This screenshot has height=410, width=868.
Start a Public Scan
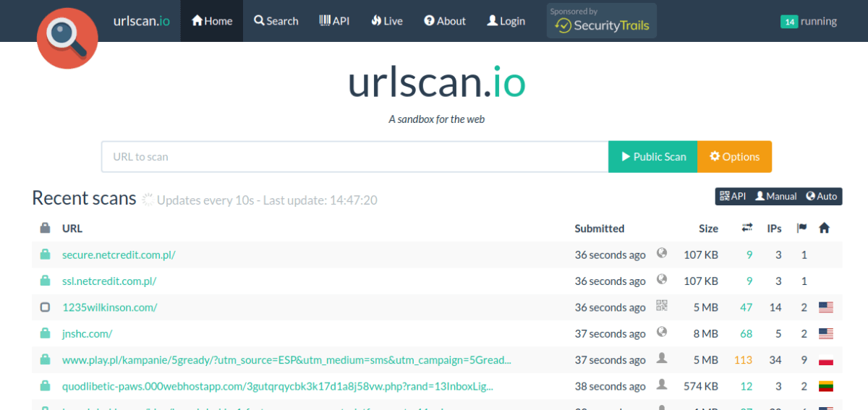click(x=653, y=157)
